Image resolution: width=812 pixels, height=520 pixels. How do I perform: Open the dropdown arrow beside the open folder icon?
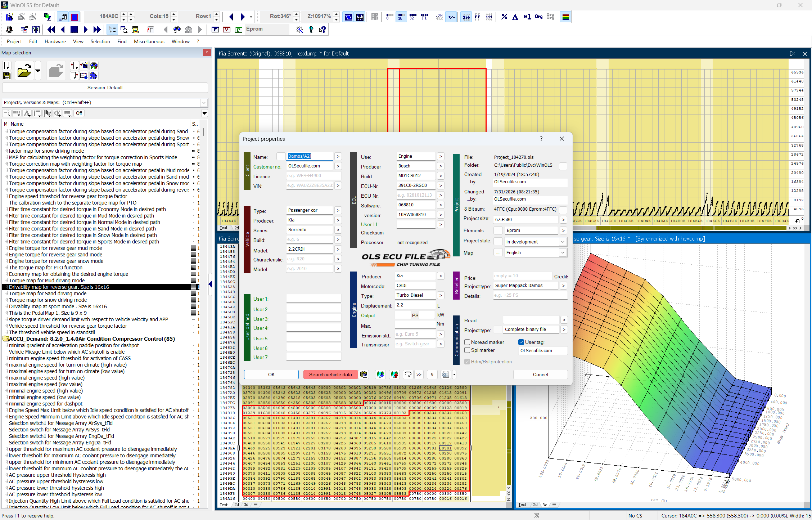[38, 71]
